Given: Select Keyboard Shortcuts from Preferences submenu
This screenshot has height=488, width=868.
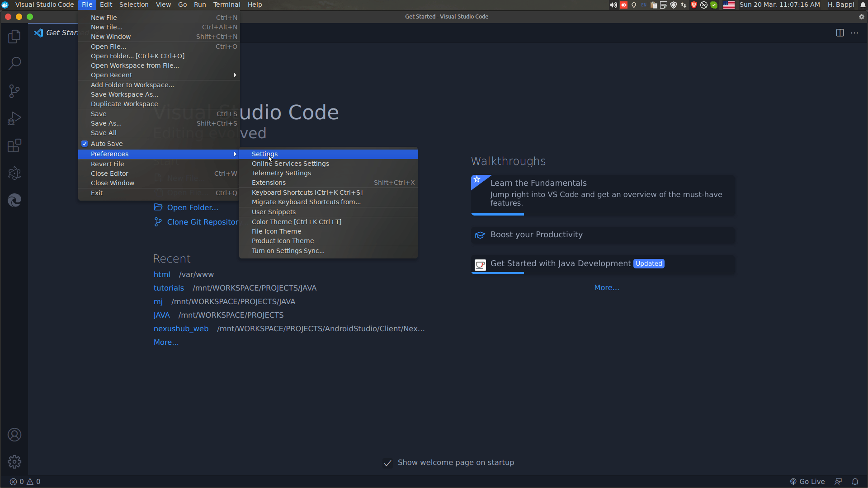Looking at the screenshot, I should click(x=307, y=192).
